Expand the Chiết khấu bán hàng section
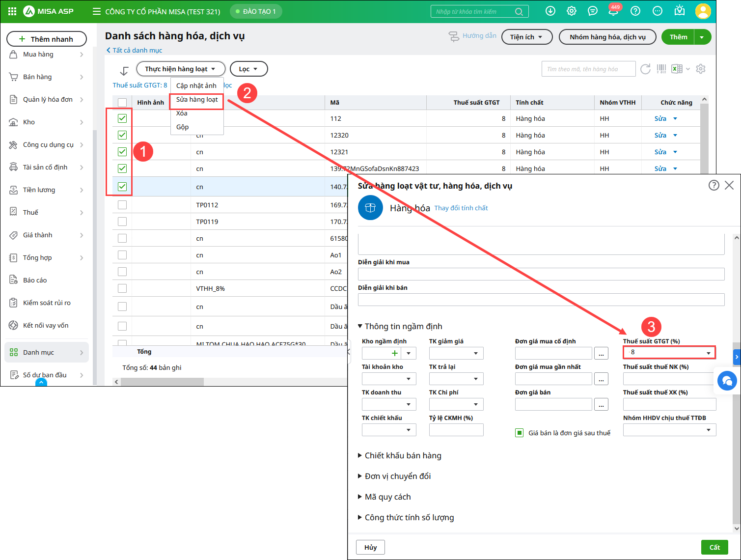This screenshot has height=560, width=741. (400, 455)
